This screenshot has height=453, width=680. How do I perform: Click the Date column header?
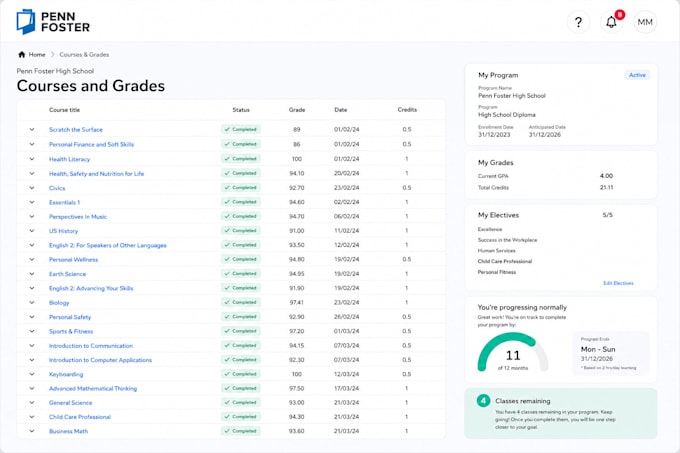pos(340,110)
